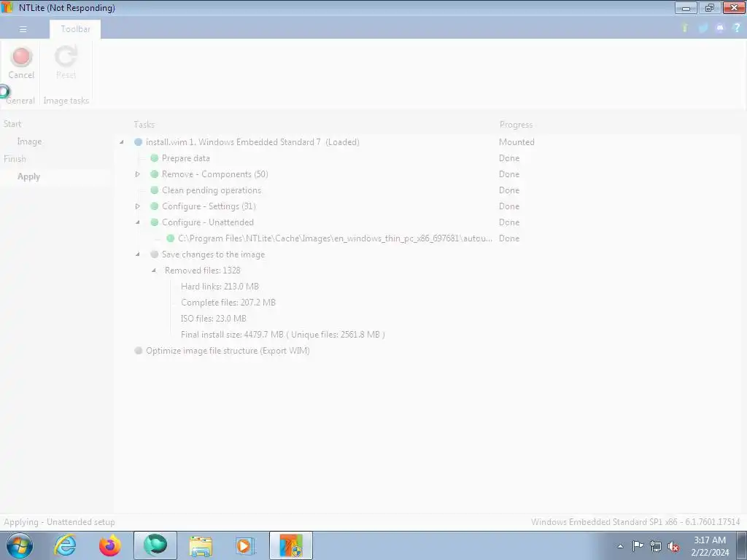Click the Progress column header
The width and height of the screenshot is (747, 560).
tap(516, 124)
